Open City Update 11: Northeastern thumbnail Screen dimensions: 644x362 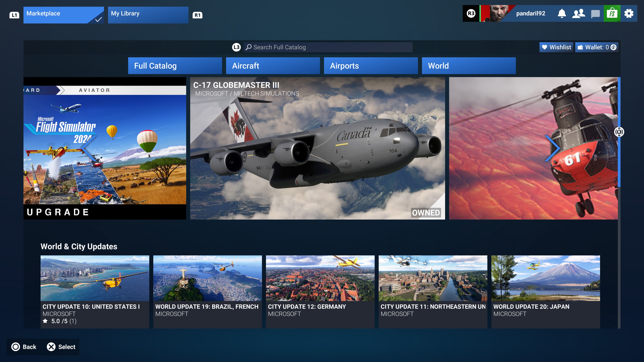pos(433,278)
